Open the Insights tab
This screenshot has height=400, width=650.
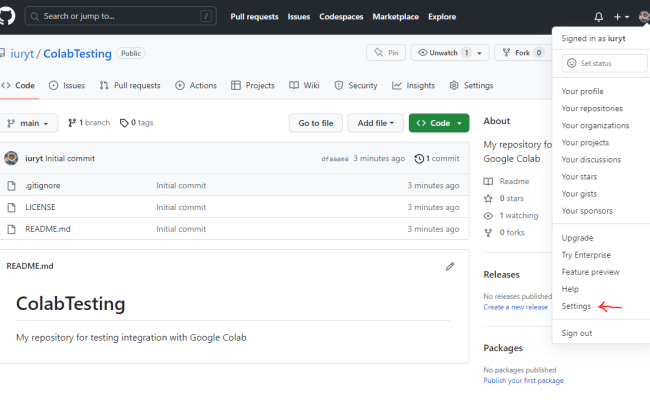click(x=413, y=85)
